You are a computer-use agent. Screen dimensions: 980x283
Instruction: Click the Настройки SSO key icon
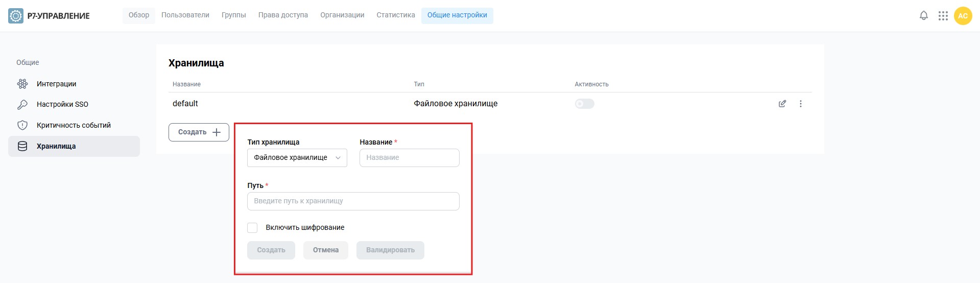pos(22,104)
